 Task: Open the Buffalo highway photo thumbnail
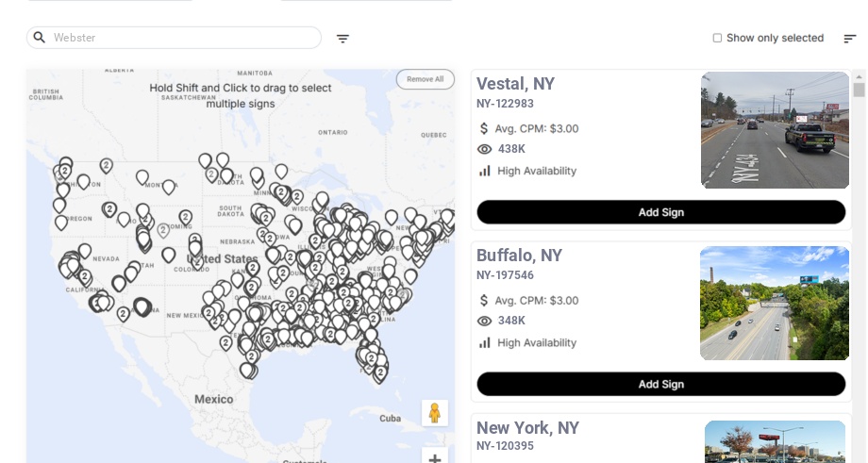[x=774, y=303]
